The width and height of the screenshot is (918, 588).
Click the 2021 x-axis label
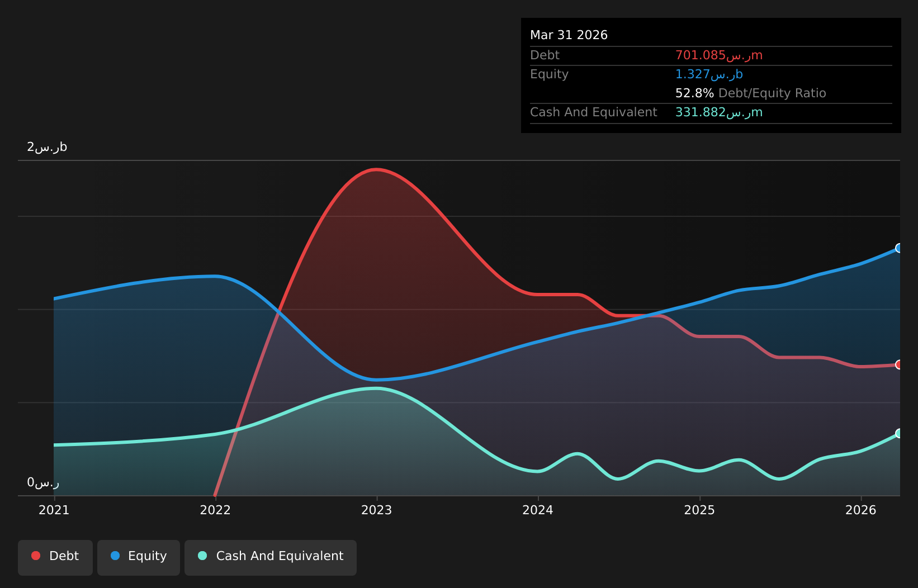click(x=54, y=510)
